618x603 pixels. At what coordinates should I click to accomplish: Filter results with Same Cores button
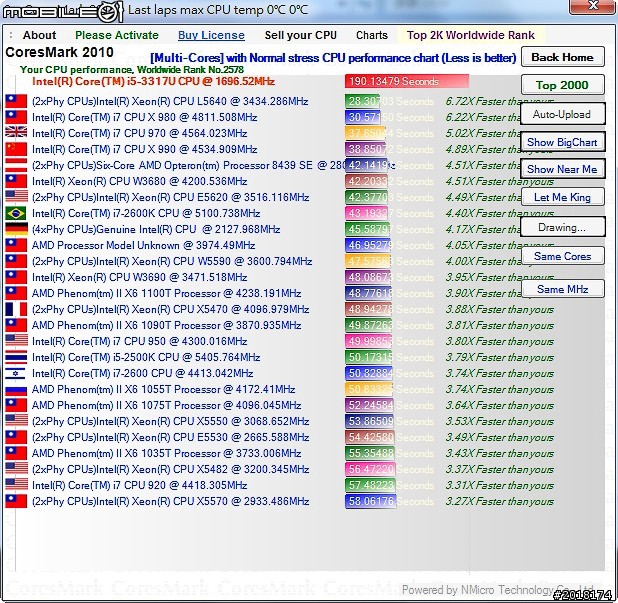pyautogui.click(x=562, y=257)
